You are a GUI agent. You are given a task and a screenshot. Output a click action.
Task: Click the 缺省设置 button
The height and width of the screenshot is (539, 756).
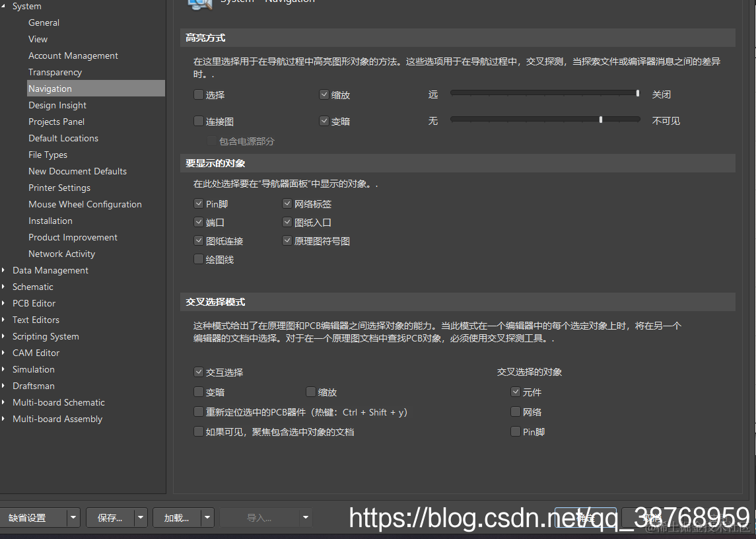tap(30, 518)
